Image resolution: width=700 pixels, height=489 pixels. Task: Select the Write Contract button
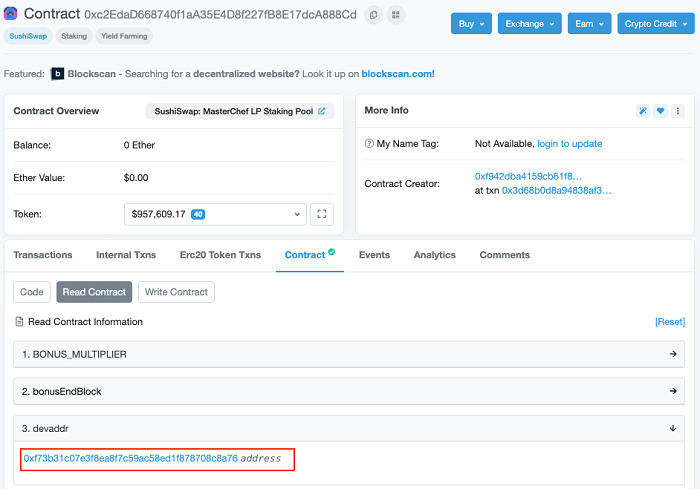point(176,292)
